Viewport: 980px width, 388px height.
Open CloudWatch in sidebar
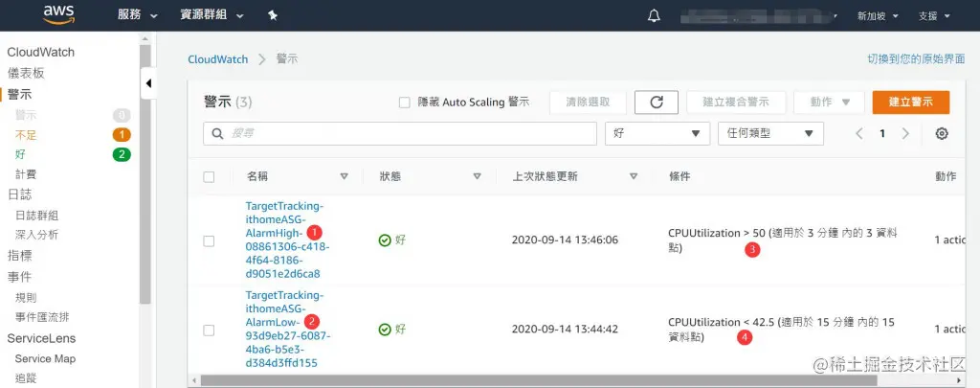click(x=40, y=52)
